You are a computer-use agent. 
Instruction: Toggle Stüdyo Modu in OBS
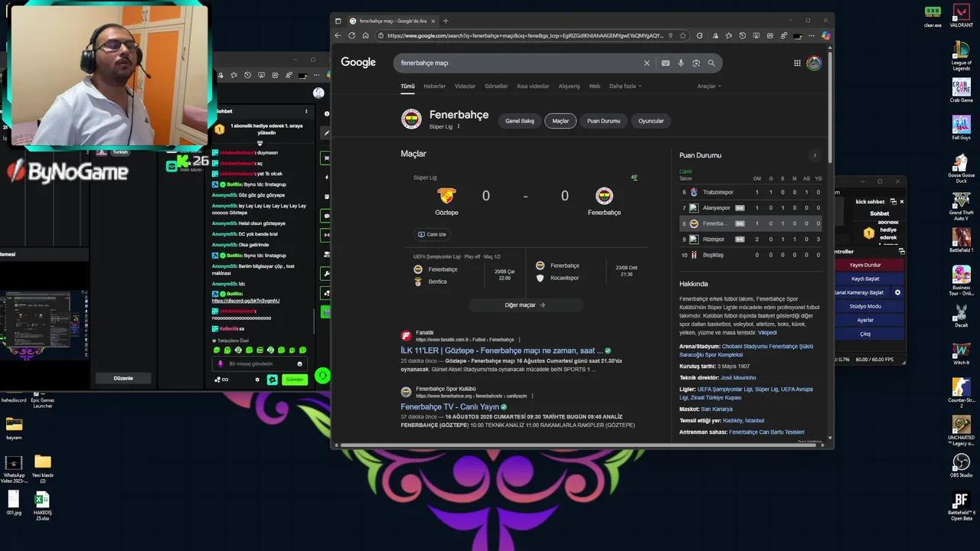(x=865, y=306)
